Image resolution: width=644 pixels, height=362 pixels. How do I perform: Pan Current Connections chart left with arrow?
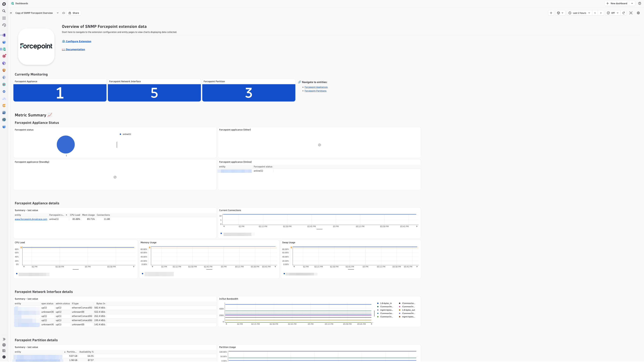tap(224, 226)
